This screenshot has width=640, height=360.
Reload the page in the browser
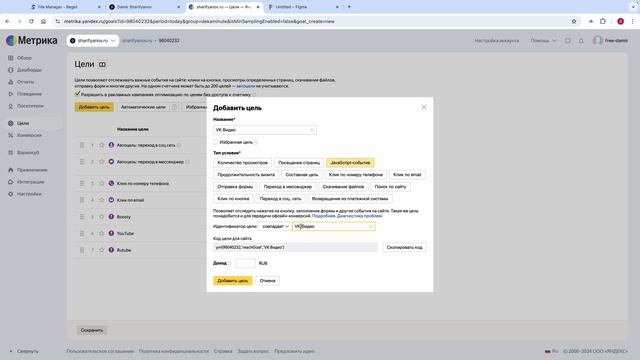[31, 21]
